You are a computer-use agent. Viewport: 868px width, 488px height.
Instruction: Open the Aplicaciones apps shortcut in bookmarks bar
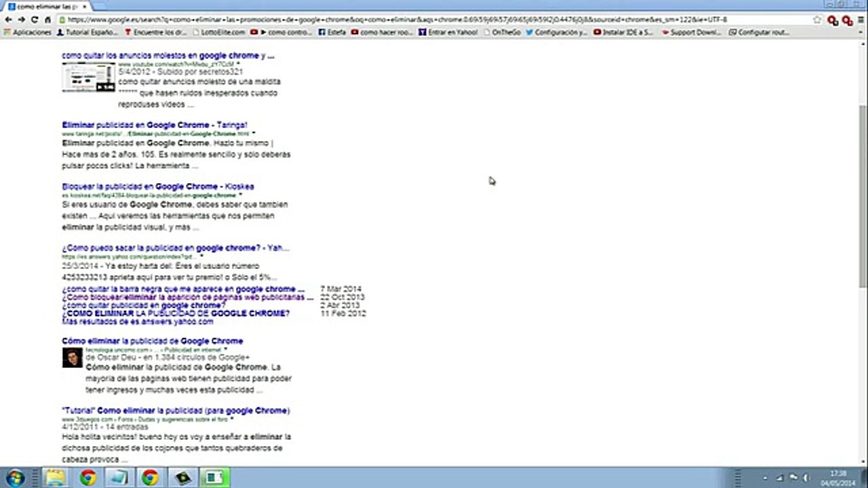coord(28,32)
